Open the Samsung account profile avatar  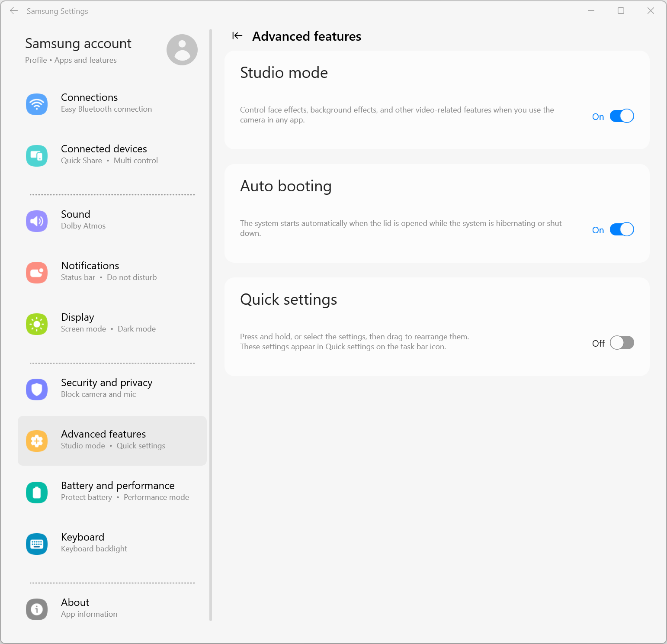182,50
